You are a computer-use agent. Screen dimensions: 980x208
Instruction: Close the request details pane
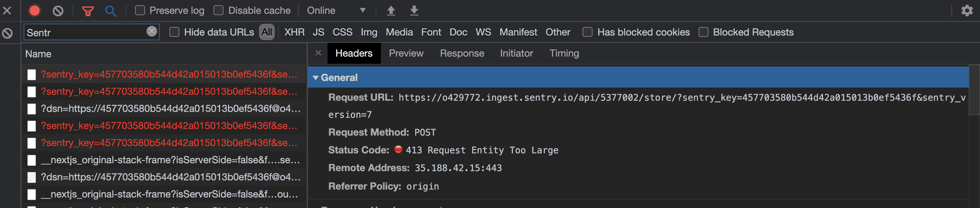318,53
